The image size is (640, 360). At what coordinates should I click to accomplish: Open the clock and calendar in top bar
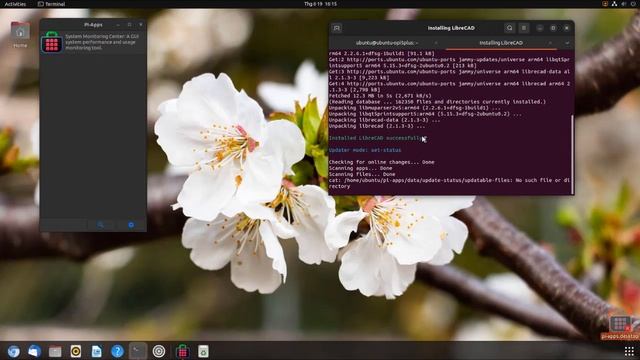pos(320,4)
